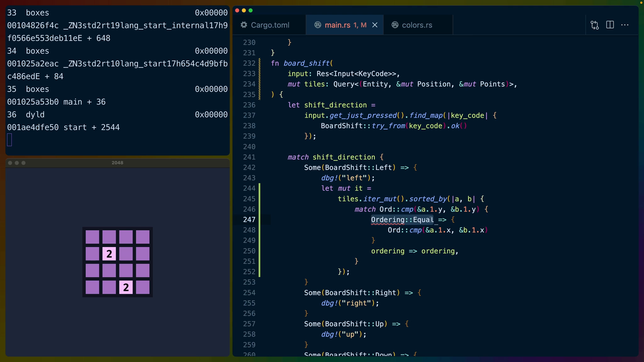Click the Open Changes compare icon

pos(595,25)
